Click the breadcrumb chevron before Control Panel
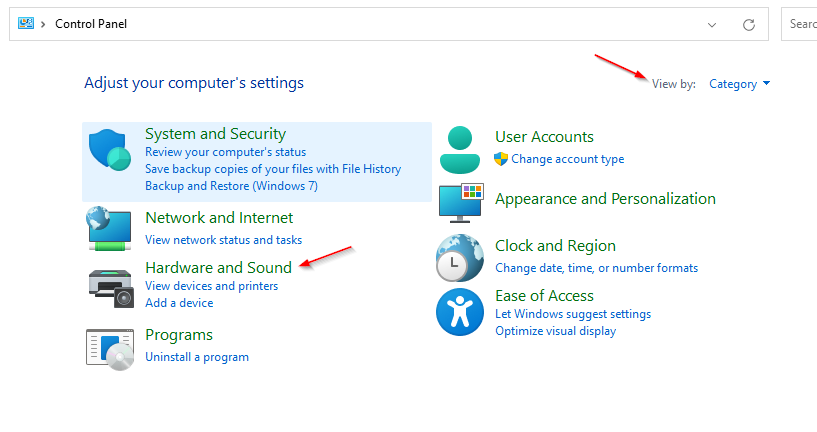 coord(43,24)
